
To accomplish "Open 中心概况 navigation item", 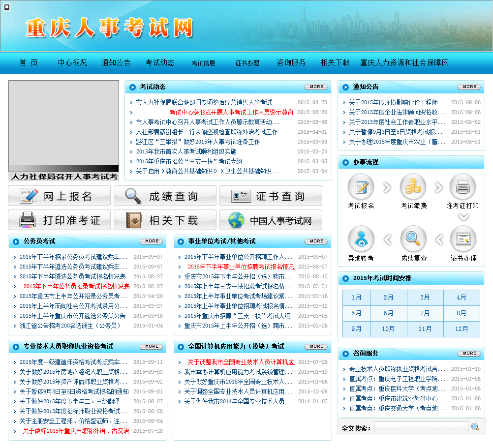I will 72,62.
